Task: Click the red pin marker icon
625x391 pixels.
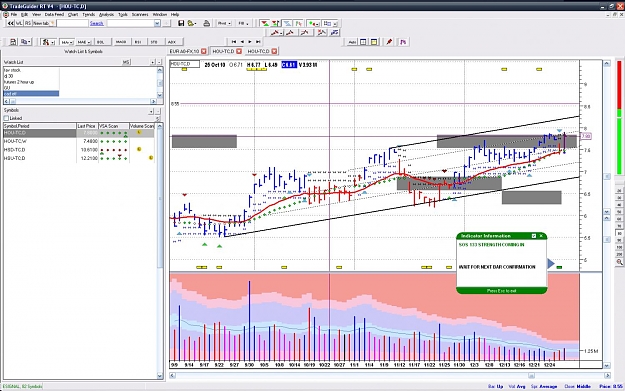Action: point(389,42)
